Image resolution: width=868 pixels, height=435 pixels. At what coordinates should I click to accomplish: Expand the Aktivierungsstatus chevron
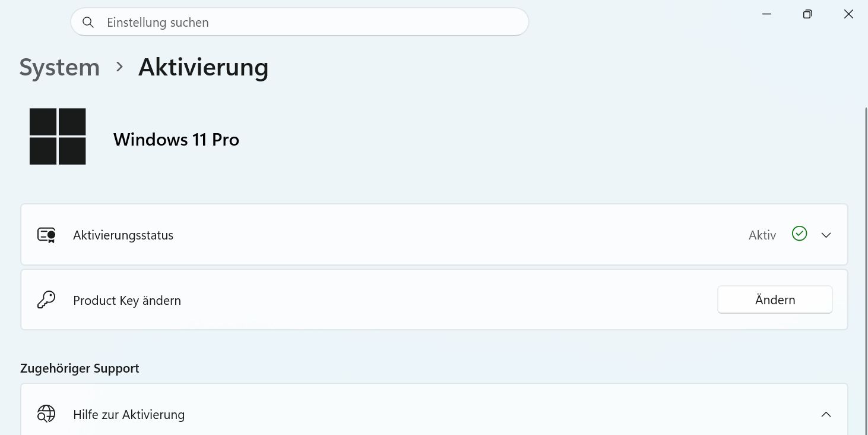coord(826,235)
